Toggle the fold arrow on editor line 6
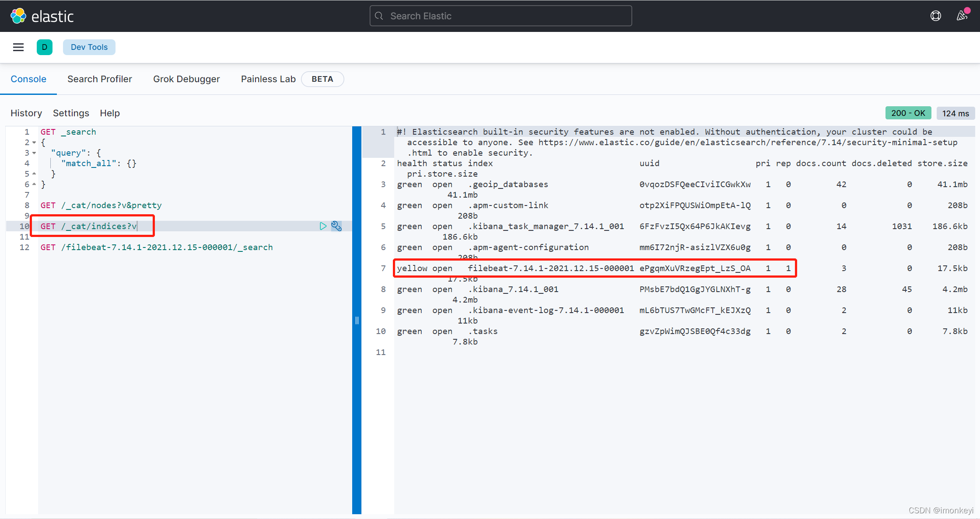Viewport: 980px width, 519px height. point(34,185)
